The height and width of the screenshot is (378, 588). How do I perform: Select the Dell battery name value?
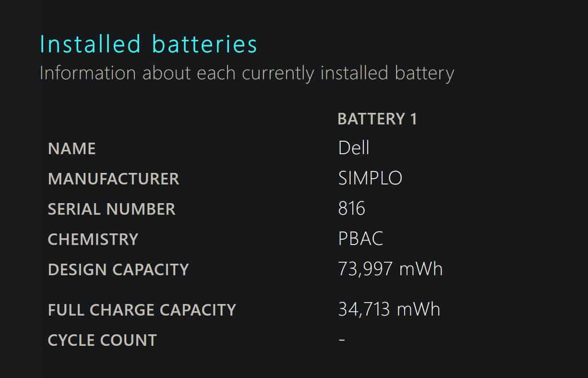tap(354, 147)
